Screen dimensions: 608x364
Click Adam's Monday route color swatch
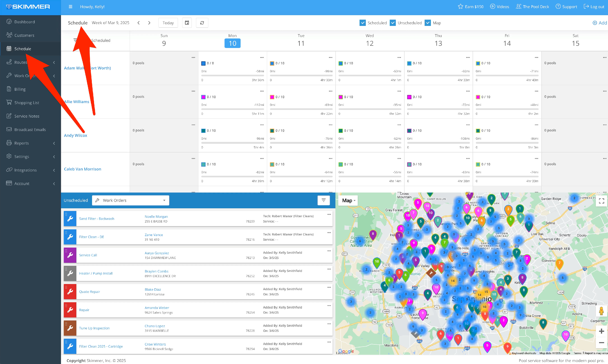coord(203,63)
